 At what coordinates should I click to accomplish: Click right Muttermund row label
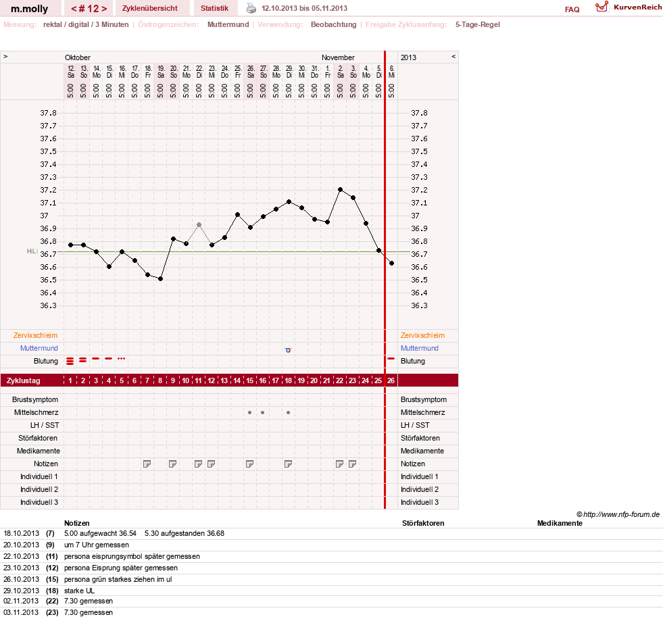pyautogui.click(x=420, y=348)
